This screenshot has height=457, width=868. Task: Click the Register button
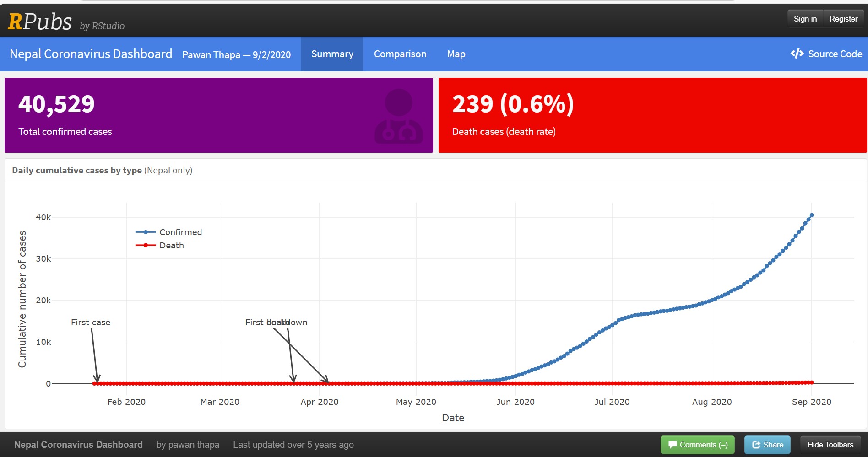point(843,19)
